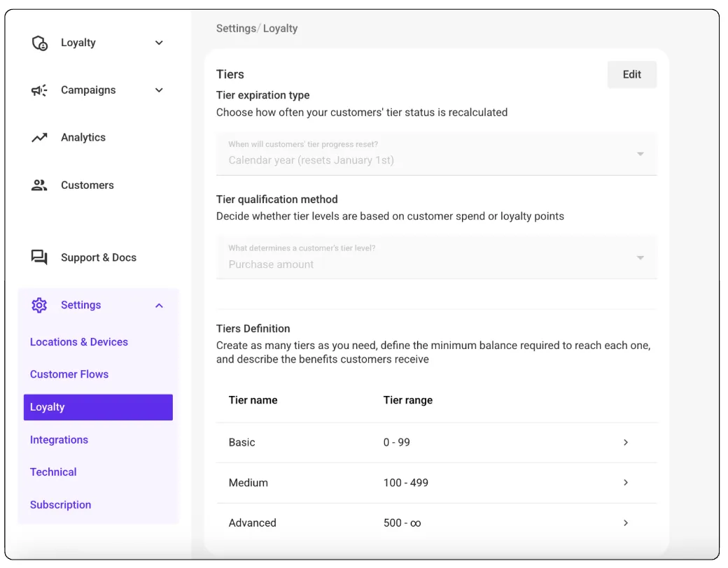Click the Loyalty shield icon in sidebar
The height and width of the screenshot is (568, 728).
coord(39,43)
